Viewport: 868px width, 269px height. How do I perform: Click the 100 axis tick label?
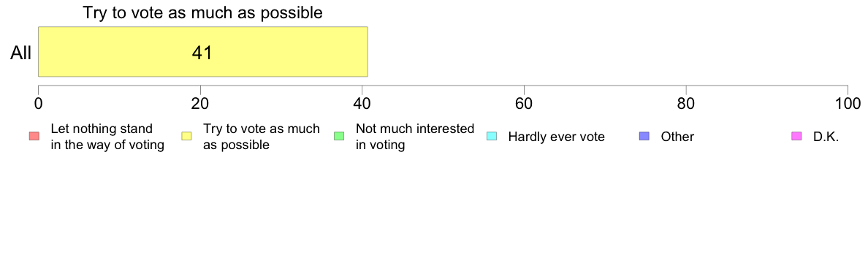click(848, 103)
